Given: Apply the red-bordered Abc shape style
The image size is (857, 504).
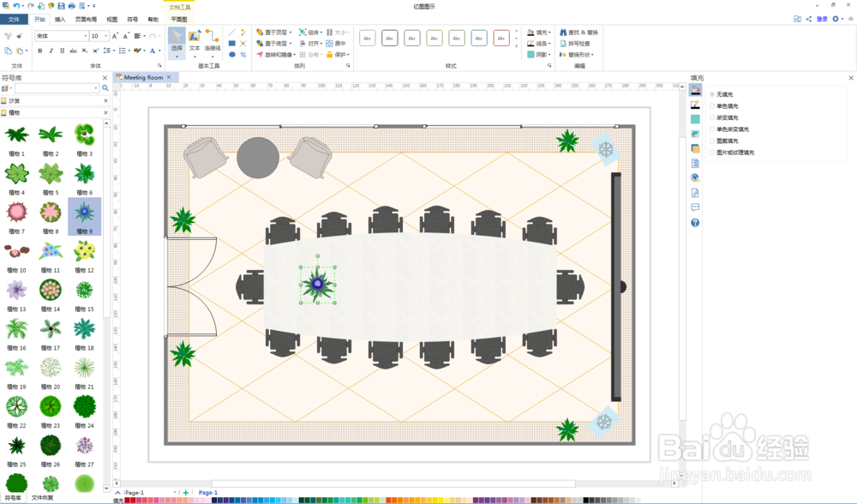Looking at the screenshot, I should (x=501, y=39).
